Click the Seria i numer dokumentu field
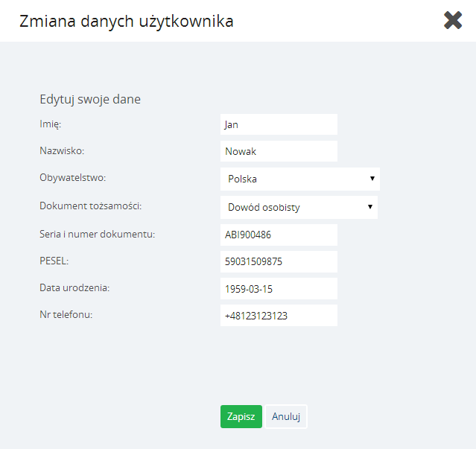Image resolution: width=476 pixels, height=449 pixels. coord(279,235)
